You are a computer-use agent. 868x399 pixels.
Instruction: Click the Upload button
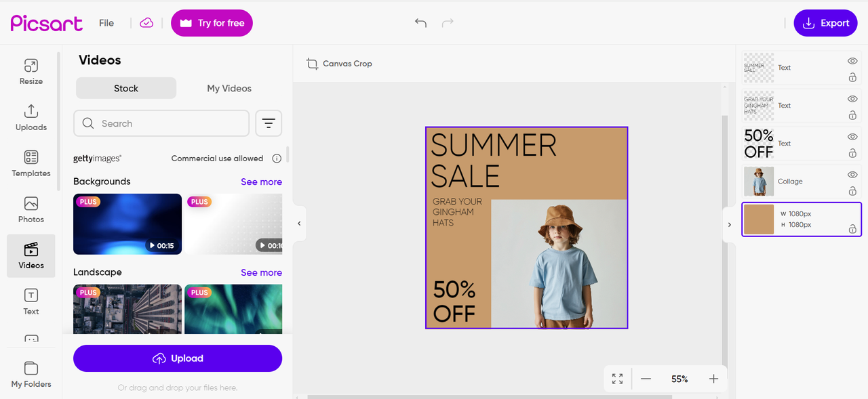click(178, 358)
